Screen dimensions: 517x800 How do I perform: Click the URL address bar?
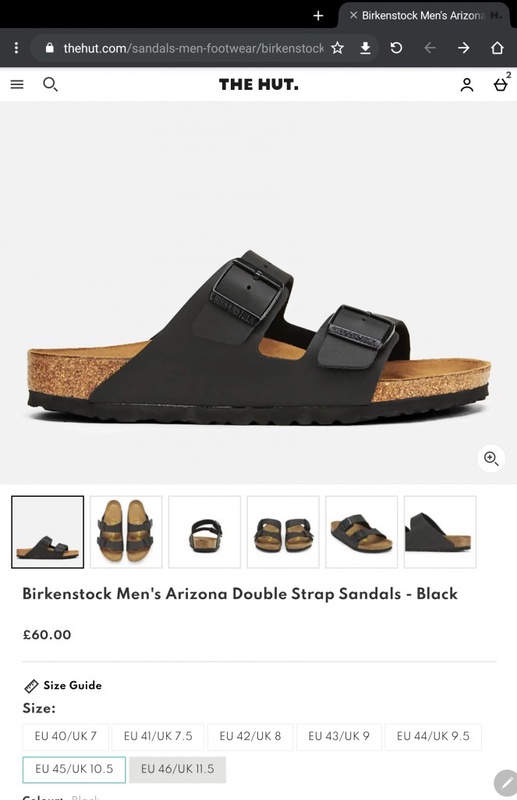click(x=193, y=48)
